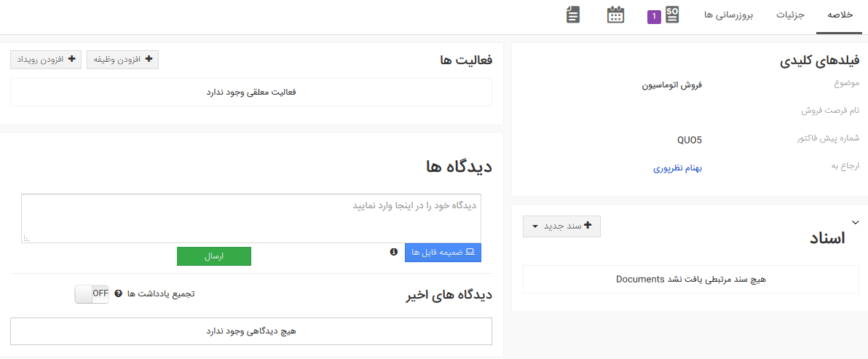Click the دیدگاه ها section heading
The height and width of the screenshot is (359, 868).
[459, 166]
